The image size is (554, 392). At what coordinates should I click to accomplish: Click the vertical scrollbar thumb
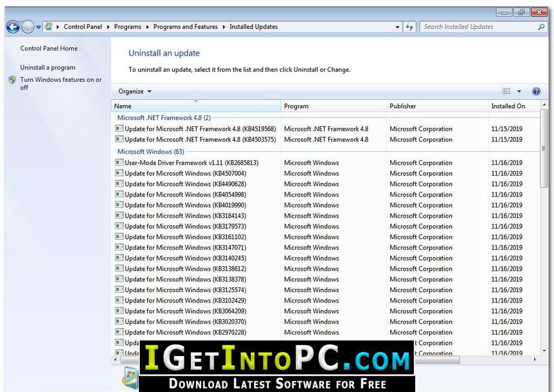pyautogui.click(x=544, y=148)
